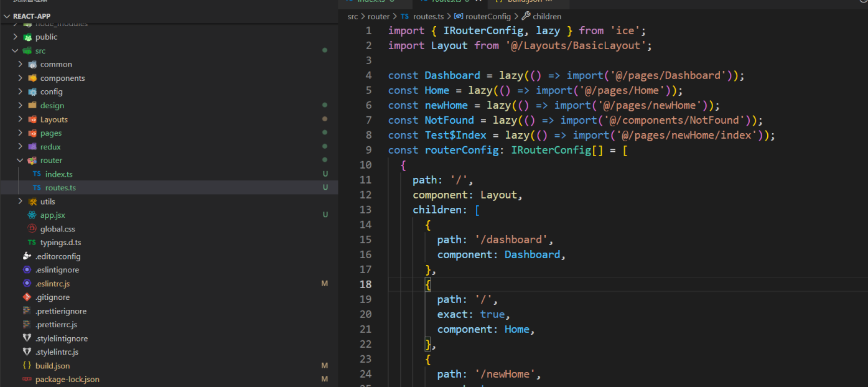Click the mouse icon of .editorconfig
The height and width of the screenshot is (387, 868).
[x=27, y=256]
